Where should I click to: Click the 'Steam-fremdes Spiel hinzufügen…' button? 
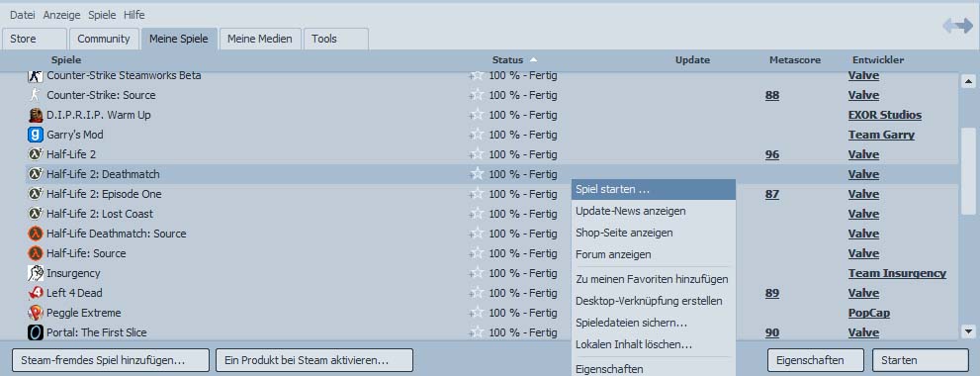(x=111, y=360)
